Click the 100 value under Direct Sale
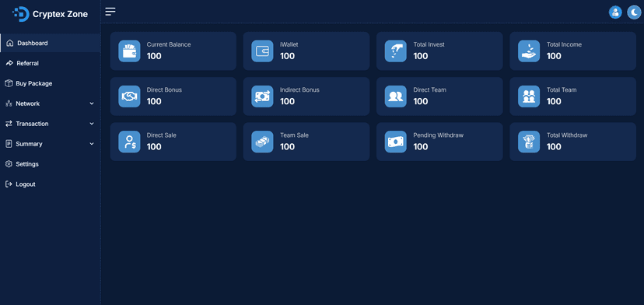This screenshot has width=644, height=305. click(154, 146)
